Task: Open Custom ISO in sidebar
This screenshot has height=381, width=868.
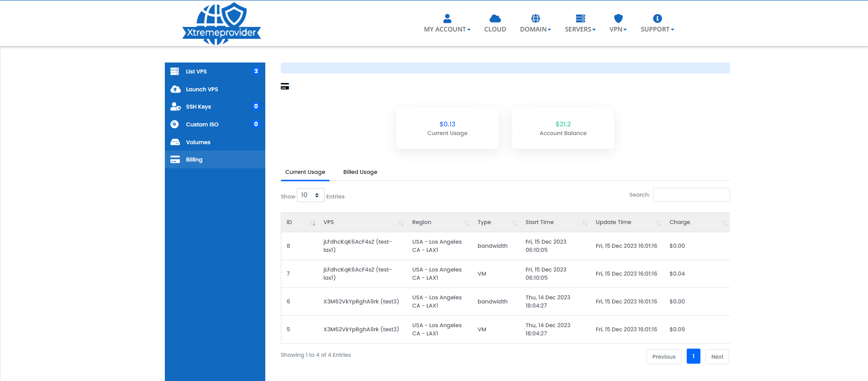Action: coord(215,124)
